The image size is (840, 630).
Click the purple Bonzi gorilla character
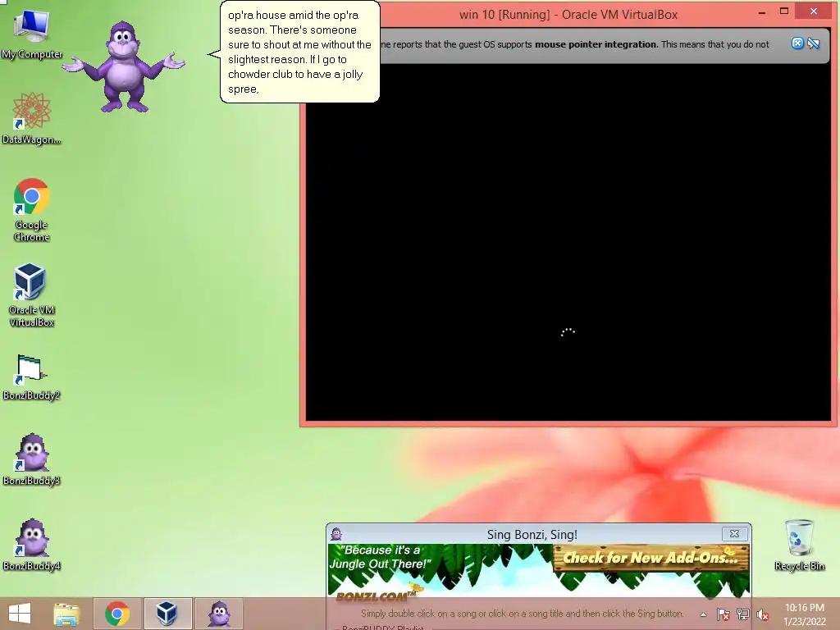pos(124,67)
